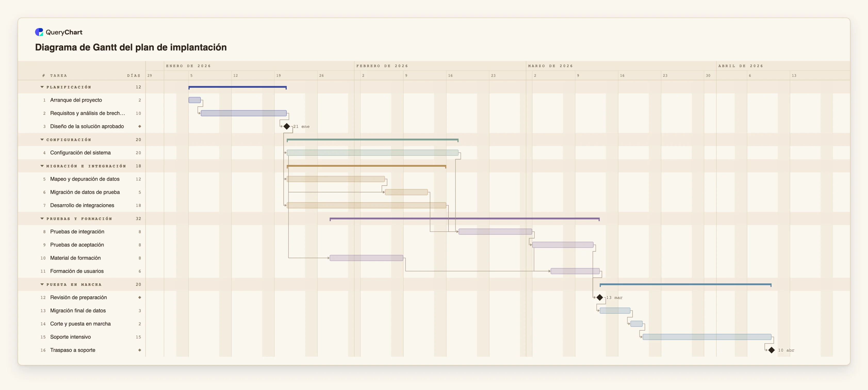Click the Pruebas y Formación purple summary bar
This screenshot has height=390, width=868.
point(464,219)
